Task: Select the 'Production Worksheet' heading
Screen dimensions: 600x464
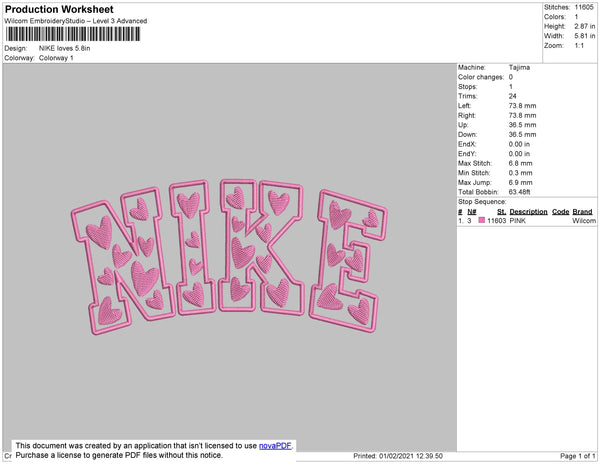Action: coord(59,9)
